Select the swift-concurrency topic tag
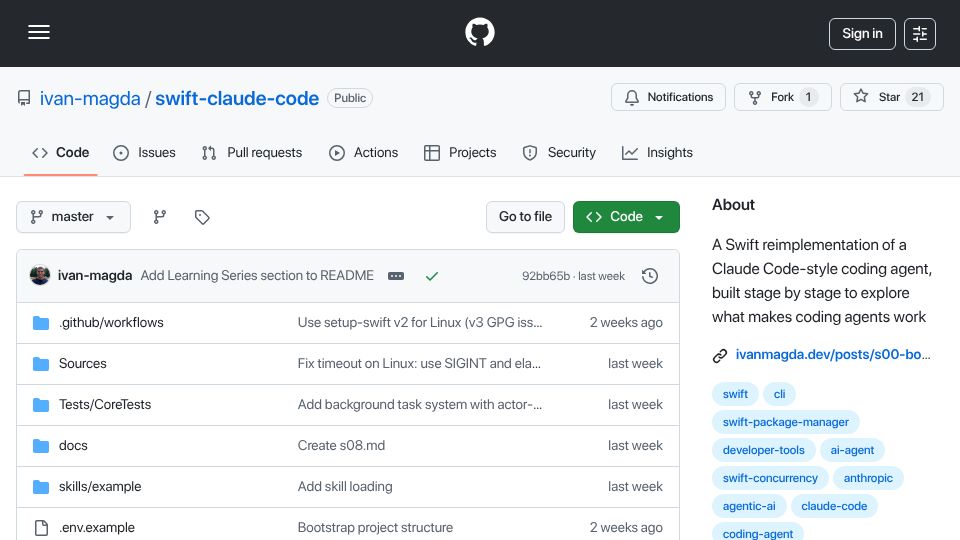960x540 pixels. click(770, 478)
